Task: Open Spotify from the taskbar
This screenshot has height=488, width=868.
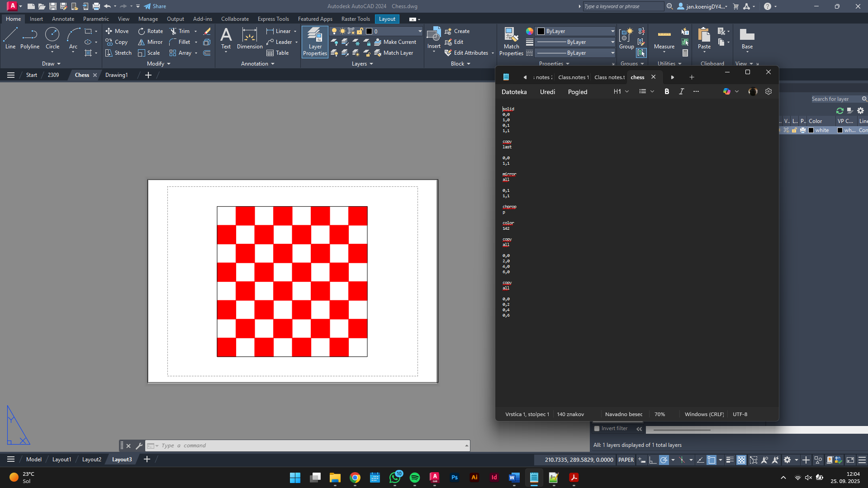Action: pos(414,478)
